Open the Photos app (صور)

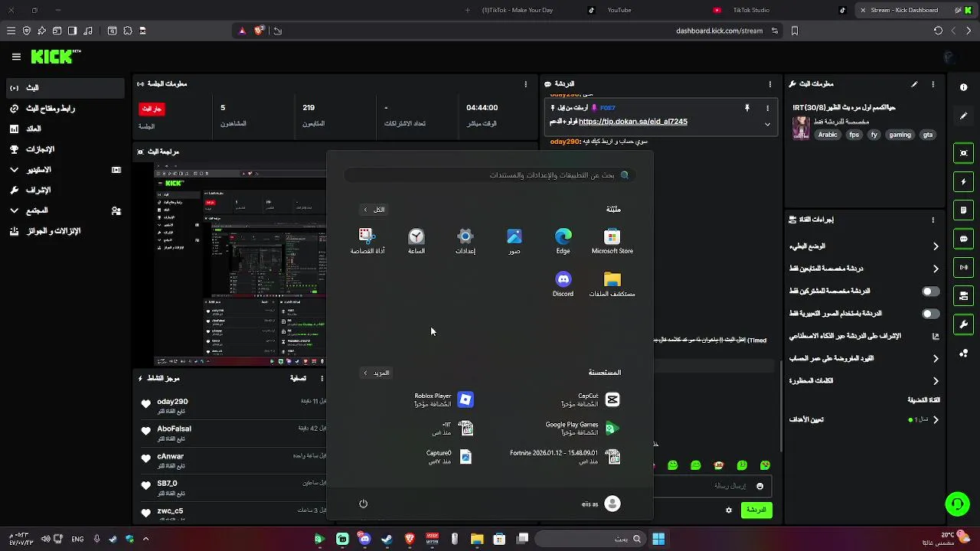514,241
